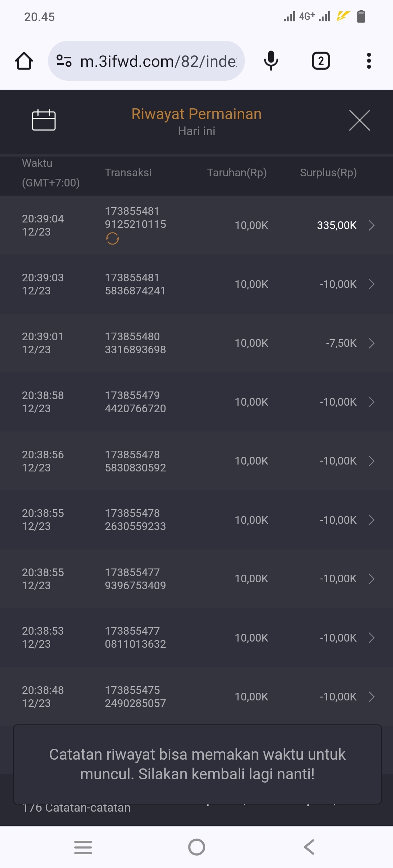The height and width of the screenshot is (868, 393).
Task: Expand the -7,50K surplus row chevron
Action: click(371, 343)
